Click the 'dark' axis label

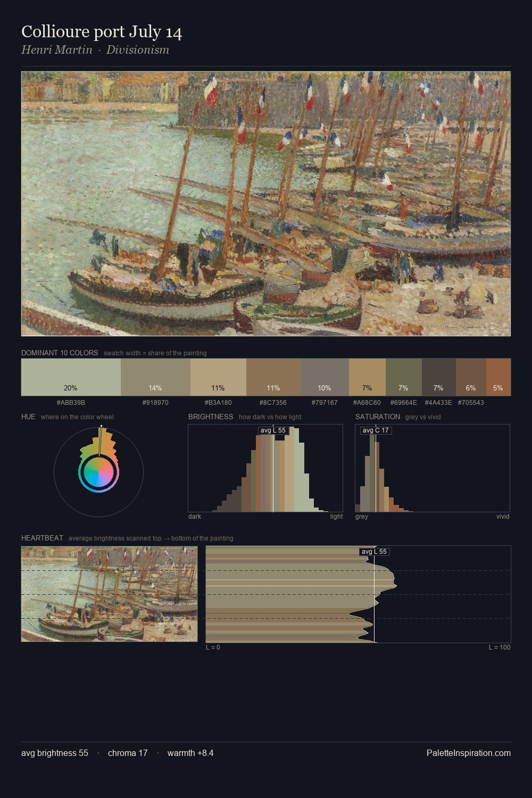pos(195,517)
